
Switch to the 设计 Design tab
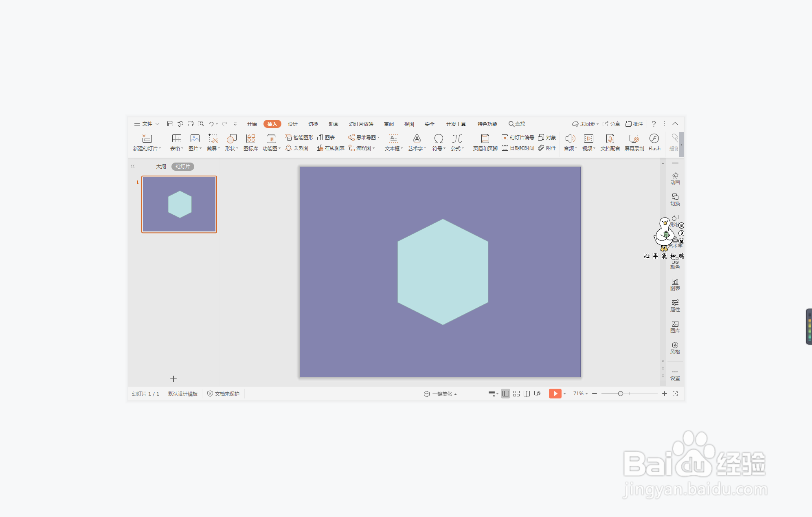(292, 124)
